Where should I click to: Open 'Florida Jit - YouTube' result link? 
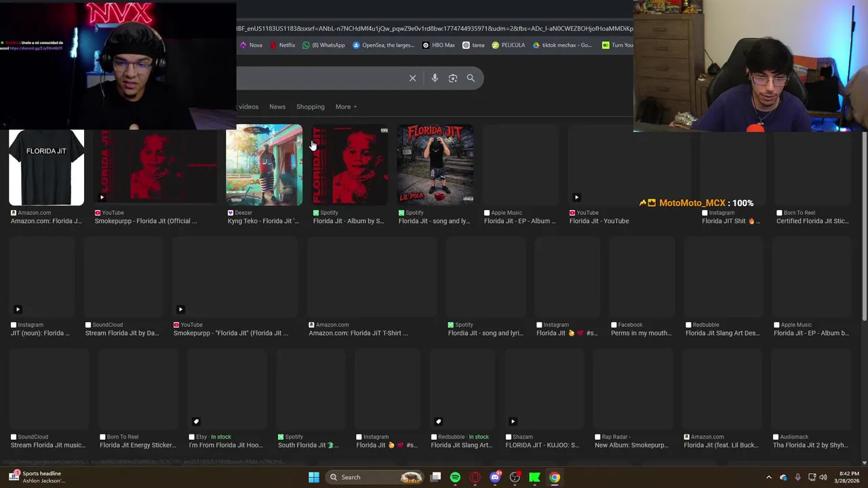[x=599, y=221]
